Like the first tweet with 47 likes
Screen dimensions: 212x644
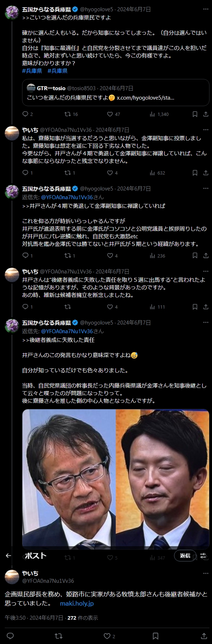[114, 114]
